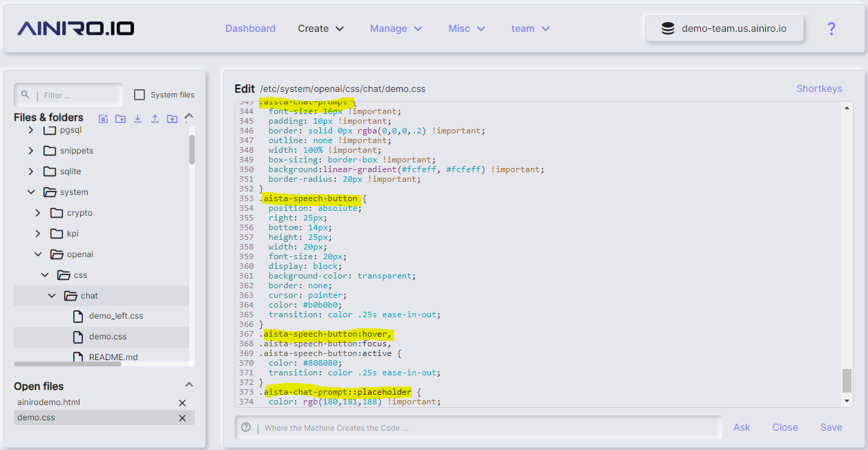Click the new file icon in Files & folders

point(103,118)
